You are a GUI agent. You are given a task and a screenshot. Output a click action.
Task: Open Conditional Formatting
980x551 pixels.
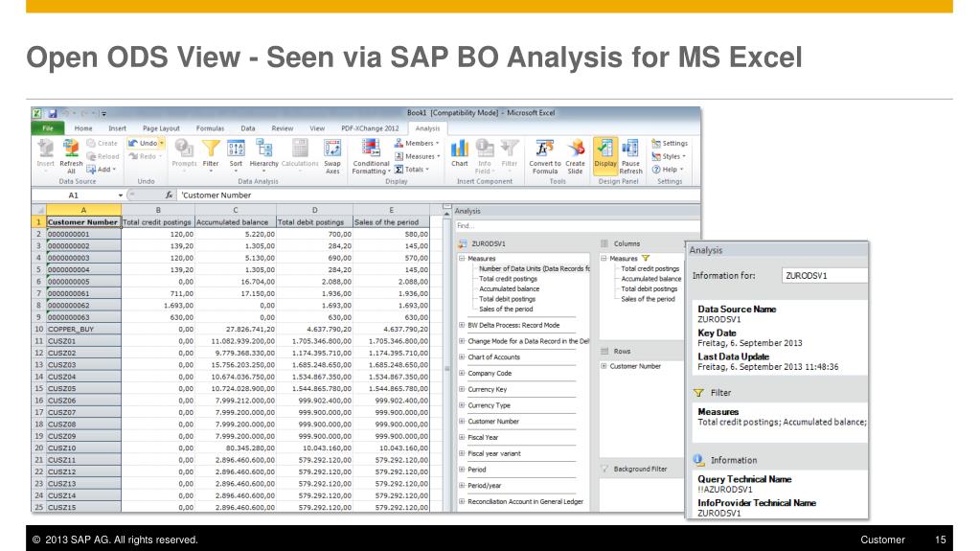point(372,156)
